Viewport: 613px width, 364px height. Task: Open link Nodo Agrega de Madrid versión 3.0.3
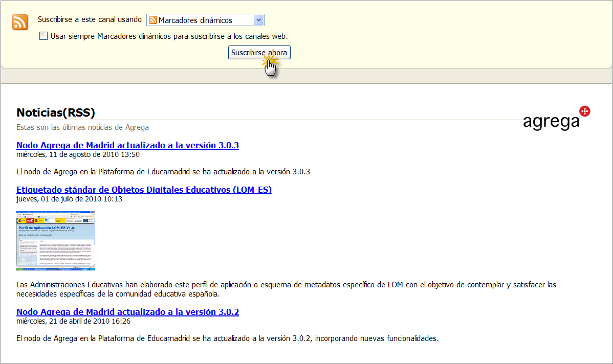(x=127, y=145)
